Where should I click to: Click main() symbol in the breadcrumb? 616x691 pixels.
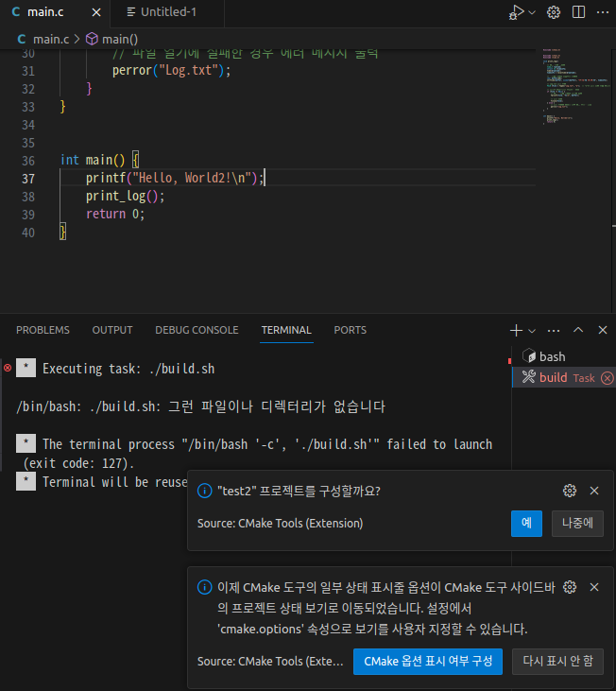tap(120, 39)
